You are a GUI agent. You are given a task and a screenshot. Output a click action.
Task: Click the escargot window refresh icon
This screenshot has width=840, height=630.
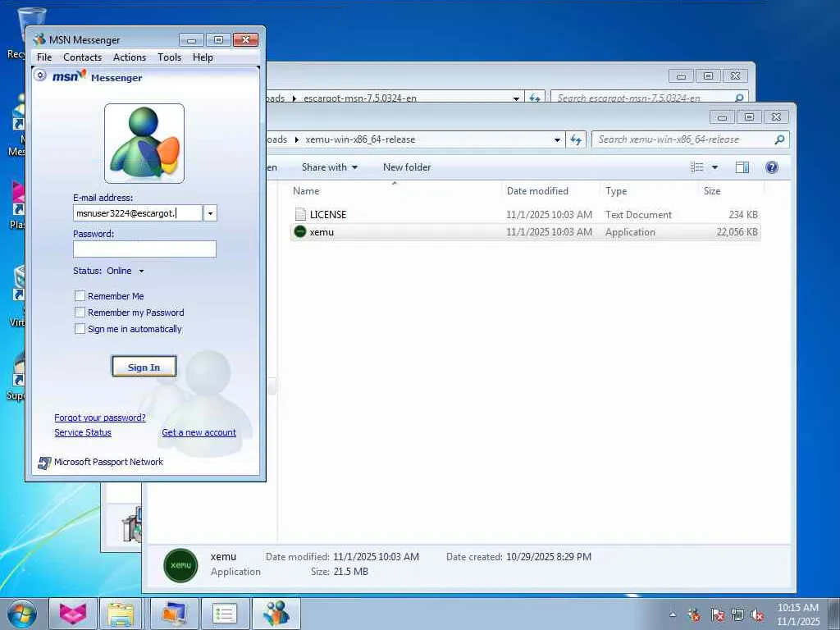534,98
